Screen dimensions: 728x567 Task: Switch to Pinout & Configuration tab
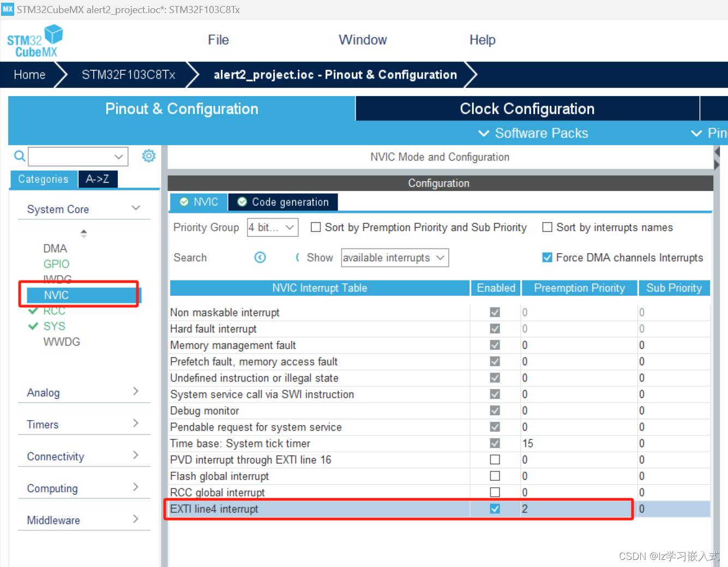pyautogui.click(x=182, y=109)
